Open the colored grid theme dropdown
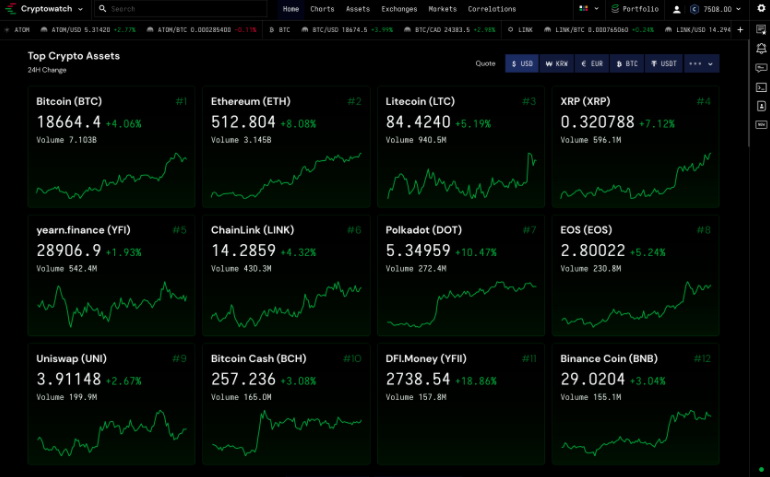 coord(589,9)
